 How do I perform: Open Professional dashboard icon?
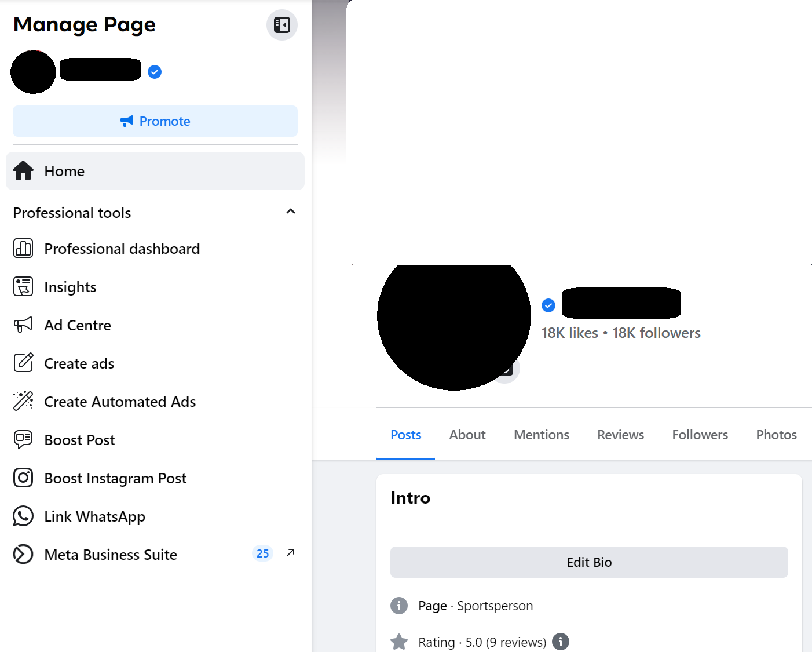23,248
